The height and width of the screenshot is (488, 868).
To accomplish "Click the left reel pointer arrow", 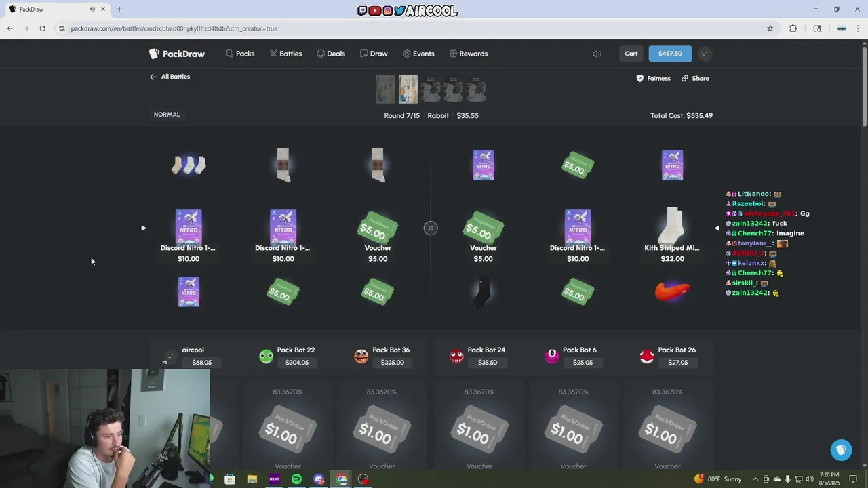I will [143, 228].
